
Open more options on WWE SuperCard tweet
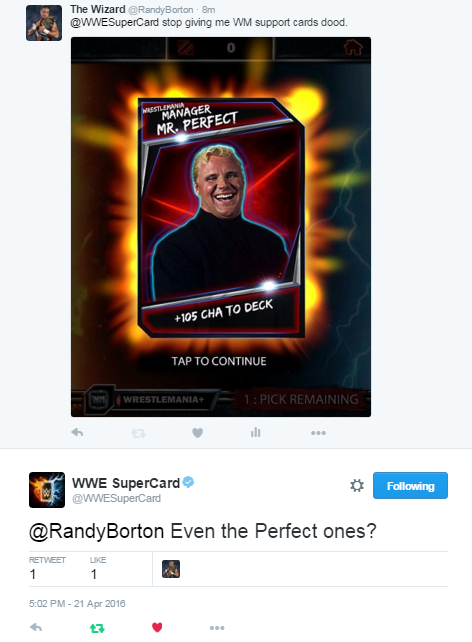pyautogui.click(x=217, y=628)
